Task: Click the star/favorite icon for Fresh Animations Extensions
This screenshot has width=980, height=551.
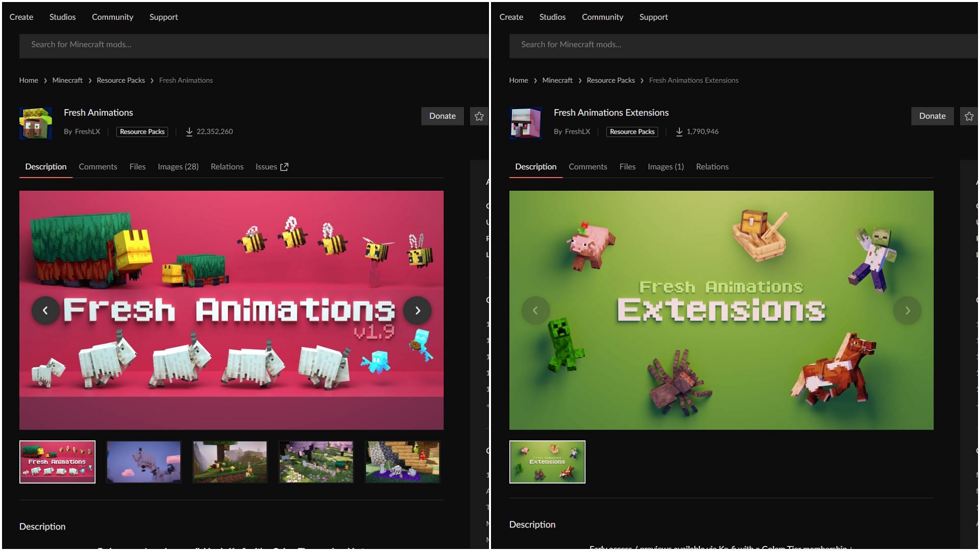Action: [x=969, y=116]
